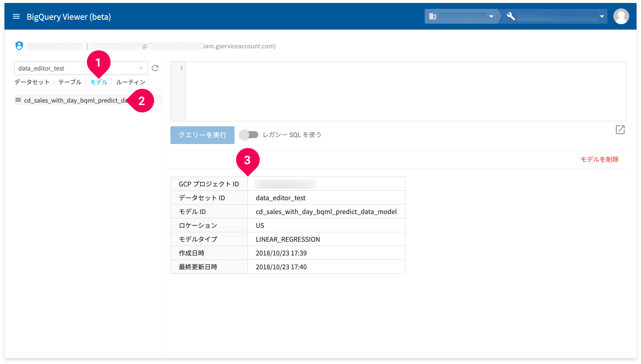The height and width of the screenshot is (364, 641).
Task: Open the hamburger navigation menu
Action: (16, 17)
